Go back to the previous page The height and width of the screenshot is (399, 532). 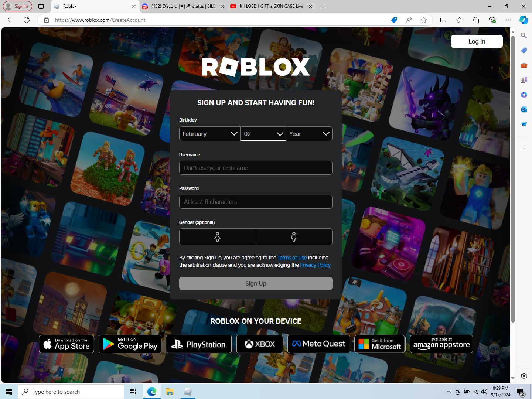10,20
